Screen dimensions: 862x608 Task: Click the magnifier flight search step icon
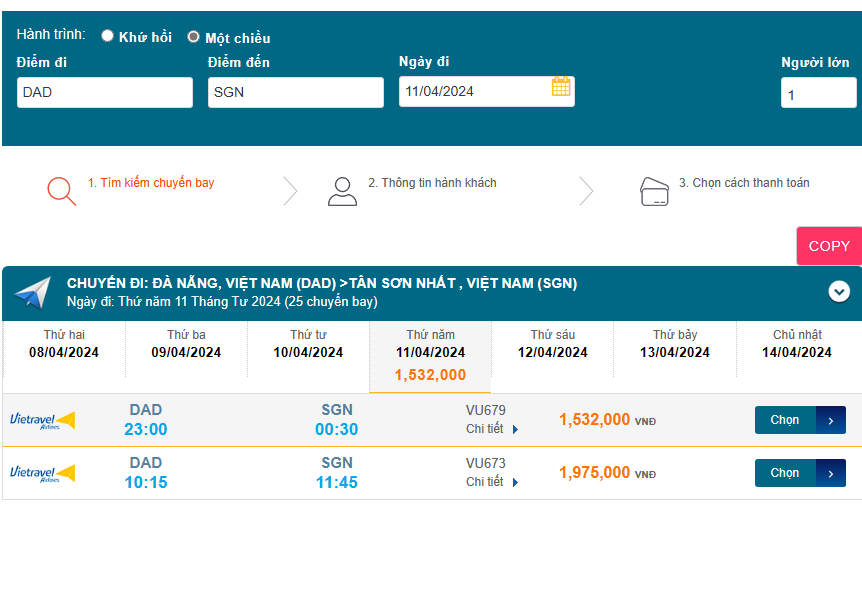pos(62,190)
